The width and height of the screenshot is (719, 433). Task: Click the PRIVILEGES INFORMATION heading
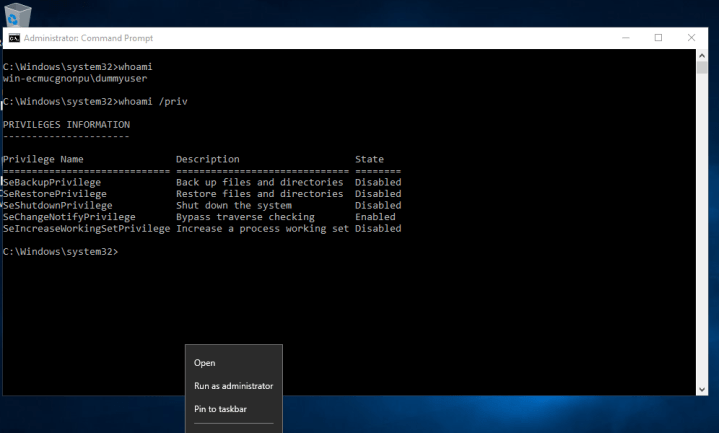pyautogui.click(x=66, y=125)
